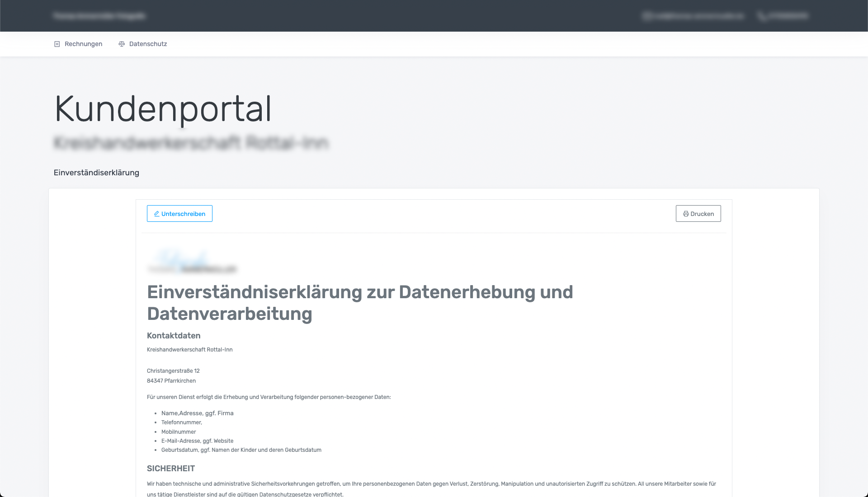Click the SICHERHEIT section heading
The width and height of the screenshot is (868, 497).
pos(171,469)
